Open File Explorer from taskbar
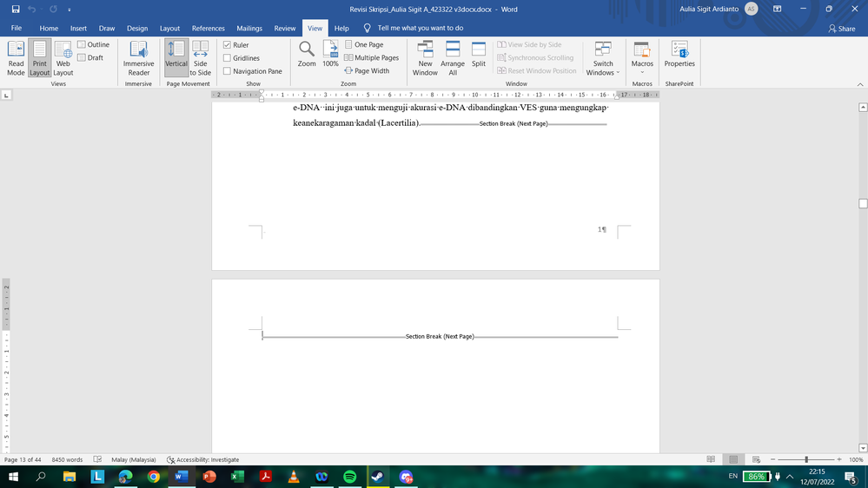Screen dimensions: 868x488 pos(70,477)
